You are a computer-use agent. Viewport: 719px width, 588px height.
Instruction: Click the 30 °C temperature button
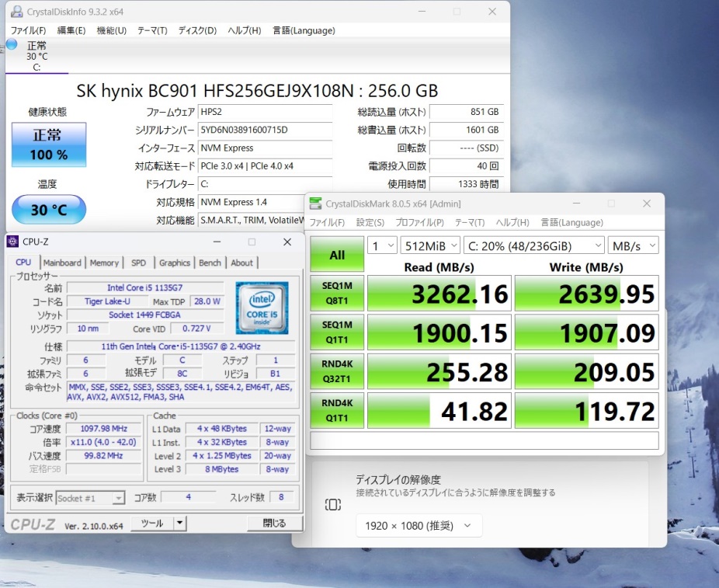pos(49,210)
